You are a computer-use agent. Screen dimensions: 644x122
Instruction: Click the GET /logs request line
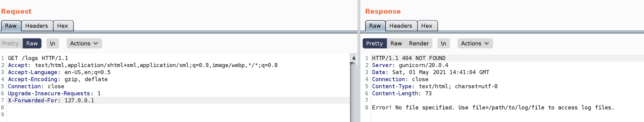[x=38, y=58]
